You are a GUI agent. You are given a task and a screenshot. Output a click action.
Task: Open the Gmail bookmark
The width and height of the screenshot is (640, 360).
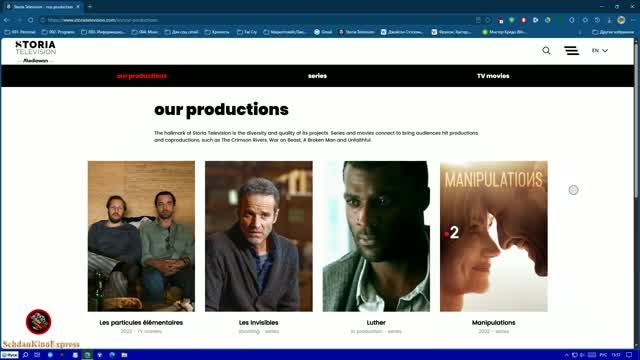[x=323, y=32]
